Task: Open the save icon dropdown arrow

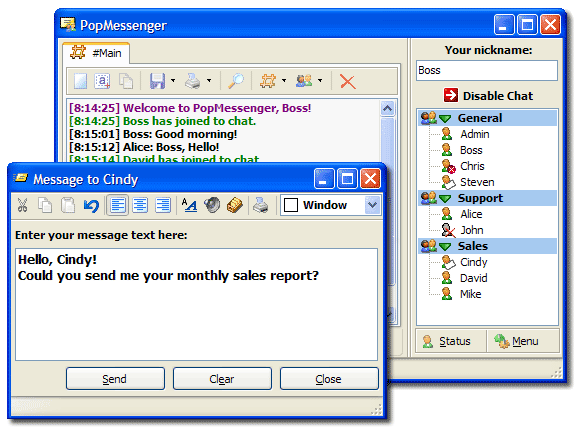Action: (173, 80)
